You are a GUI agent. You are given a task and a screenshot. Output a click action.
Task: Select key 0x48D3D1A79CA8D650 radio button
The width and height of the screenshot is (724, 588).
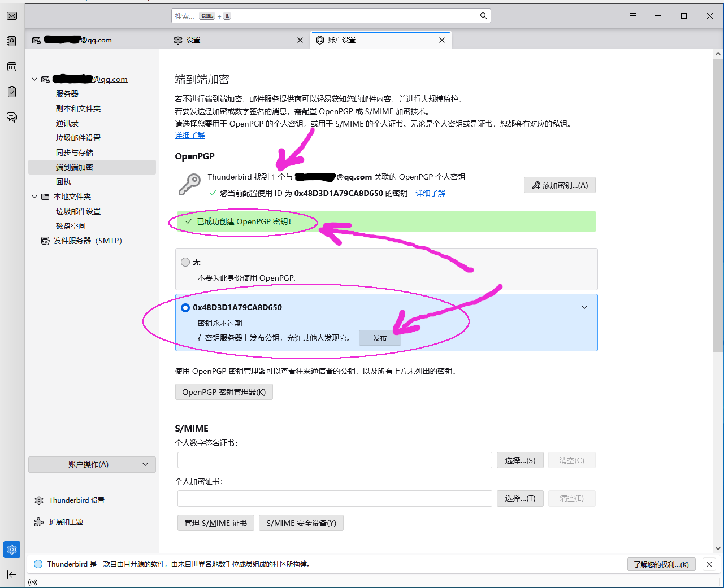[185, 308]
